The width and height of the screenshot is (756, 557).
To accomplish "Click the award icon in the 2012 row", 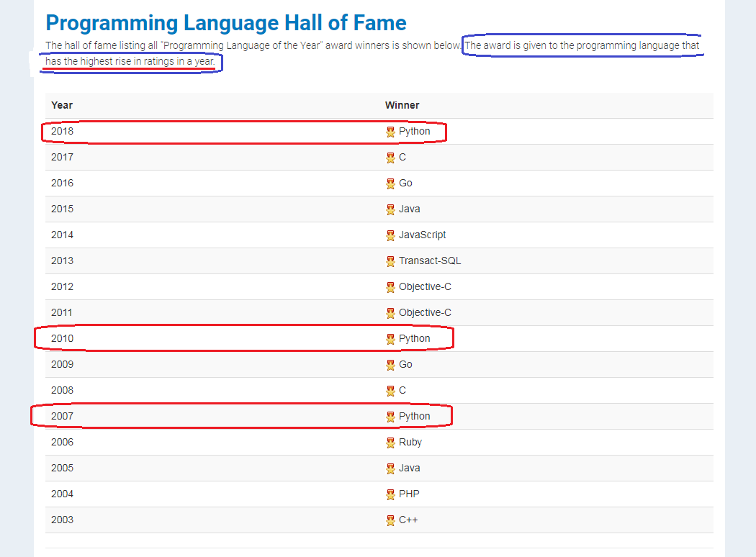I will [390, 288].
